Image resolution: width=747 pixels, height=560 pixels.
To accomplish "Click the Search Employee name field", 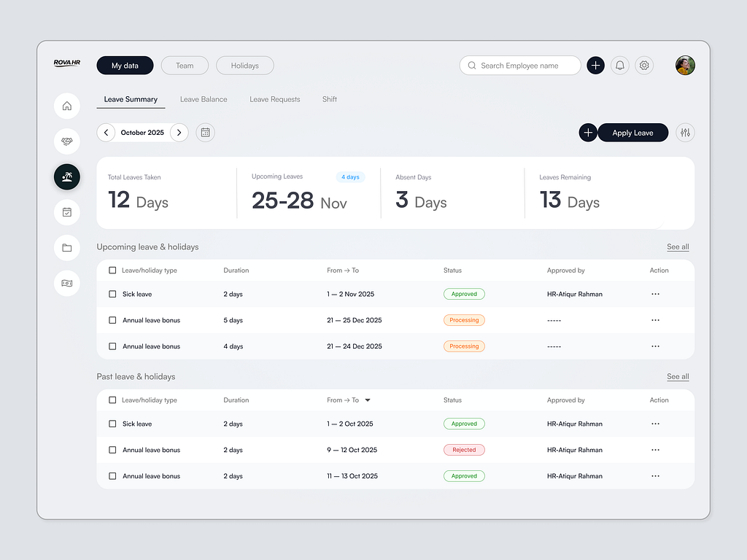I will (520, 65).
